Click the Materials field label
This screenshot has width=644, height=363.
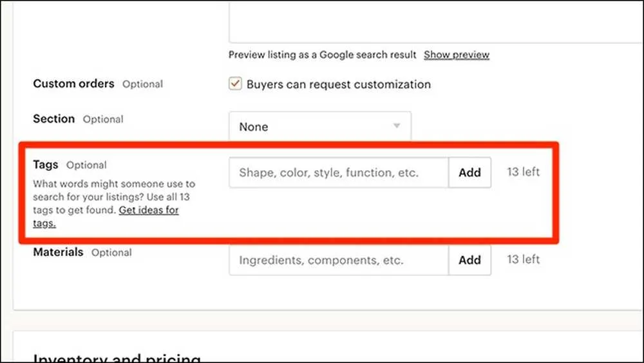tap(58, 252)
